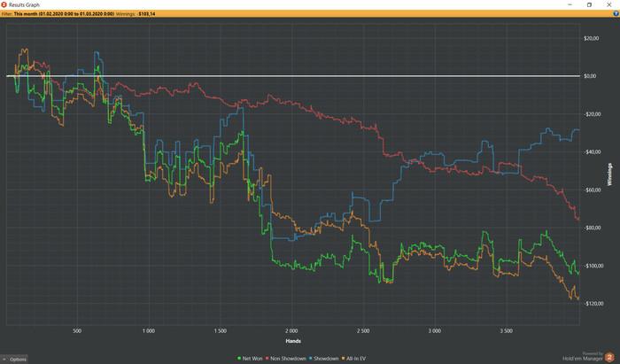This screenshot has height=364, width=620.
Task: Click the Results Graph window title
Action: click(24, 4)
